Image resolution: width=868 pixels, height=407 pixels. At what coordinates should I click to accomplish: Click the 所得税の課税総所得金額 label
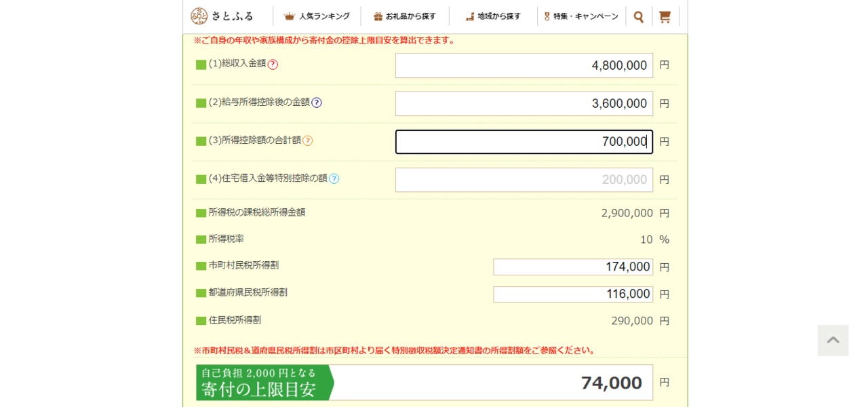click(x=257, y=212)
